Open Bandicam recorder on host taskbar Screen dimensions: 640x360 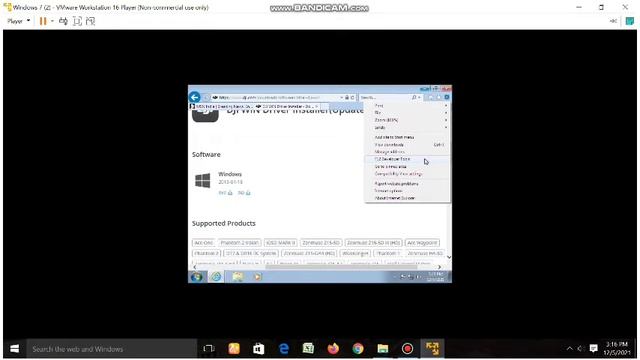tap(407, 349)
